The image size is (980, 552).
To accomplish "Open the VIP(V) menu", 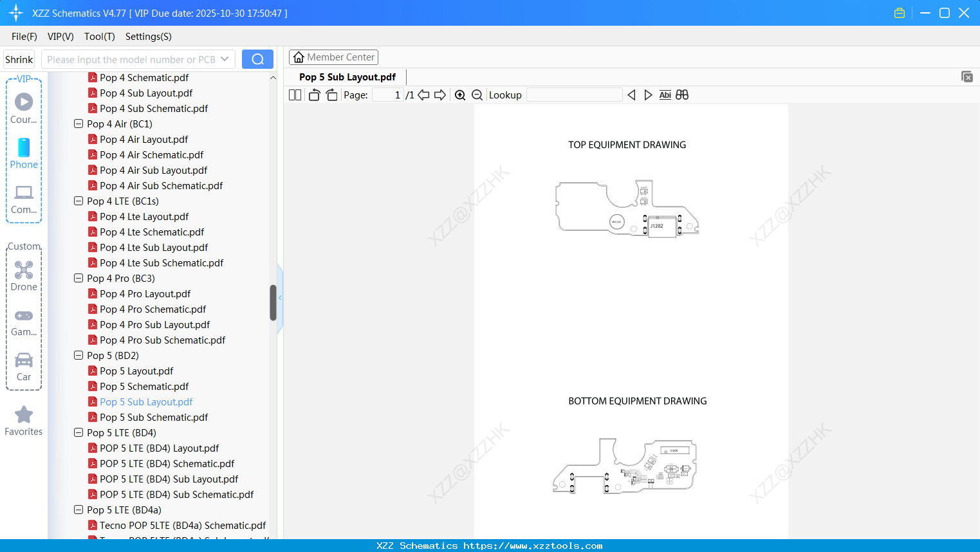I will pyautogui.click(x=60, y=37).
